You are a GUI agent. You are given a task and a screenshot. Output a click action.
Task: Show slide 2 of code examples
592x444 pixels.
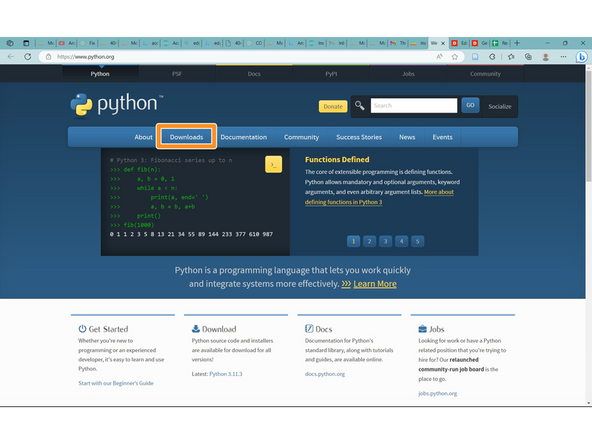369,241
